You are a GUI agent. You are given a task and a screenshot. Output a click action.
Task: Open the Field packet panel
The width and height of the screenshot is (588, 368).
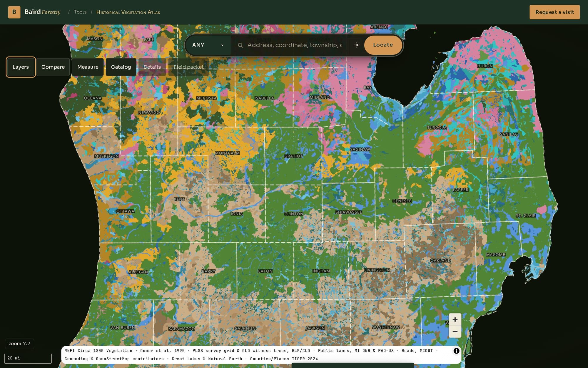(x=188, y=67)
